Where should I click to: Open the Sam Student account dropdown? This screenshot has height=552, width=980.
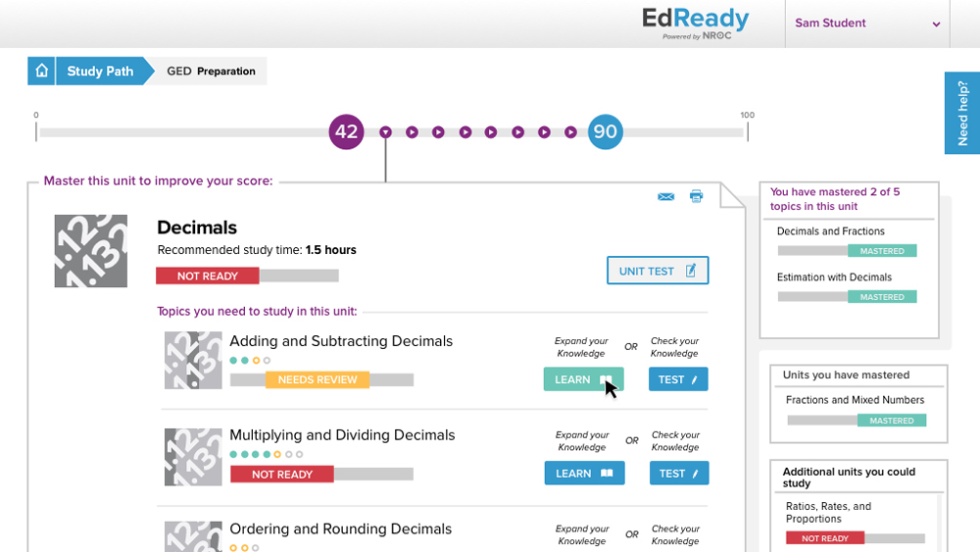point(867,24)
